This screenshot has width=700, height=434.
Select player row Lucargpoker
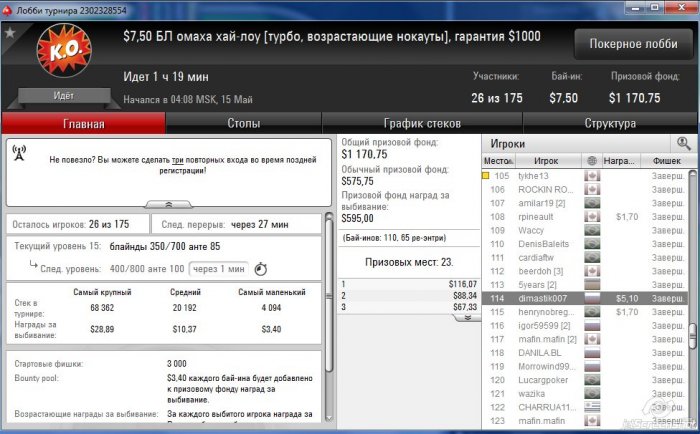(584, 380)
